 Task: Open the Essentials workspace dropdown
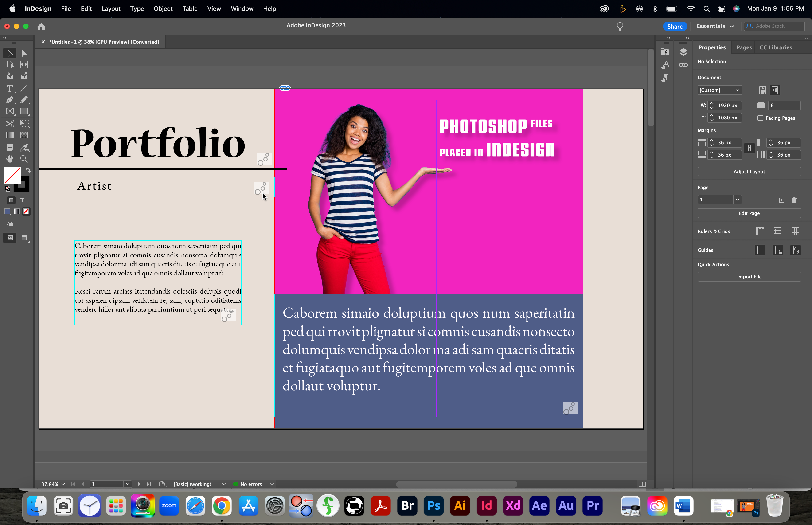pyautogui.click(x=715, y=26)
